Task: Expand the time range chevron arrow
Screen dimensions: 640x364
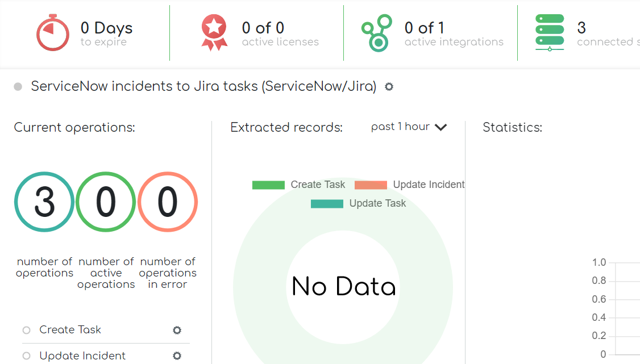Action: point(440,128)
